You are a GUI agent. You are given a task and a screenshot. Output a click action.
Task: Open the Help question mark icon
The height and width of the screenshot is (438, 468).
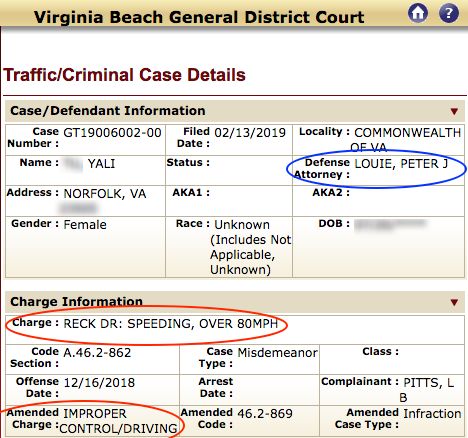click(x=449, y=13)
